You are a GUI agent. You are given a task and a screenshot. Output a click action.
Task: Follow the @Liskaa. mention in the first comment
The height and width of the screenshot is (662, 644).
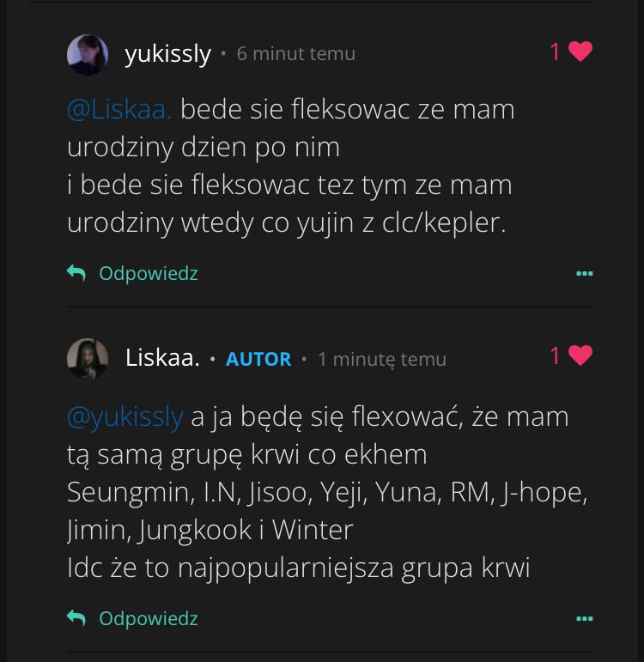coord(119,110)
